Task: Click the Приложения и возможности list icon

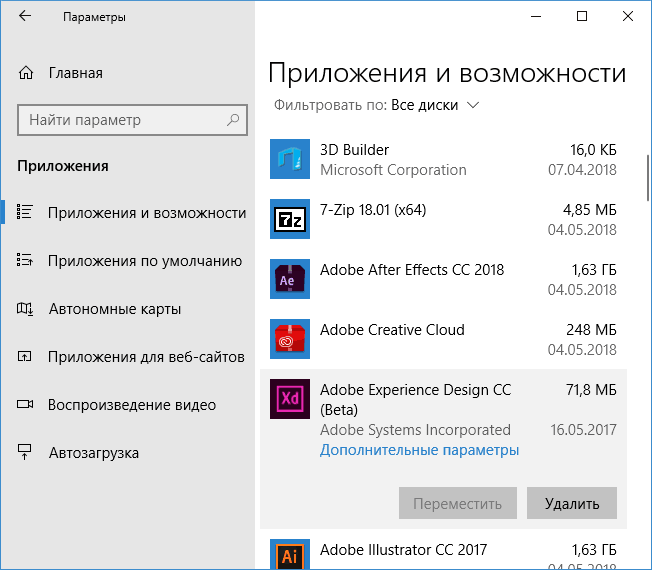Action: coord(25,212)
